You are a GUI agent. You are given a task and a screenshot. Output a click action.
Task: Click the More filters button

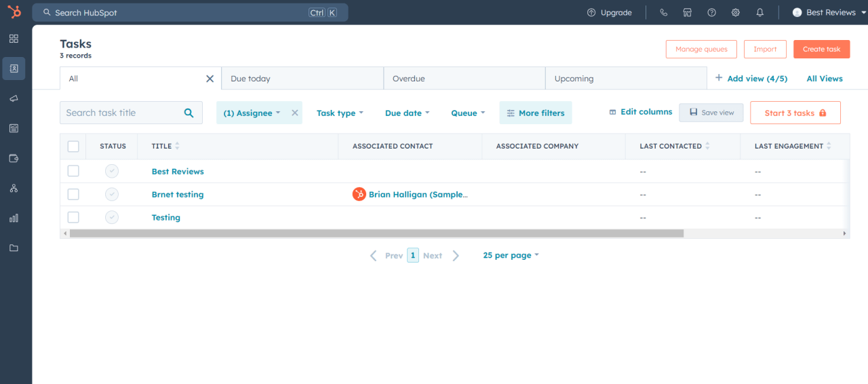tap(536, 113)
